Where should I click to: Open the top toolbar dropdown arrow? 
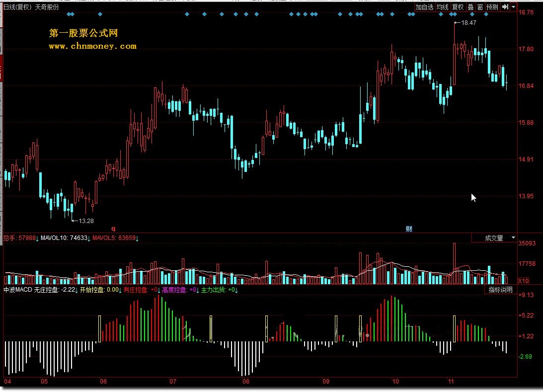(514, 7)
